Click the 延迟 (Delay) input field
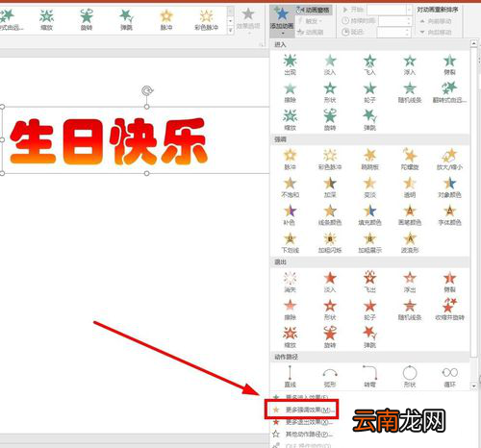Image resolution: width=481 pixels, height=448 pixels. tap(393, 32)
